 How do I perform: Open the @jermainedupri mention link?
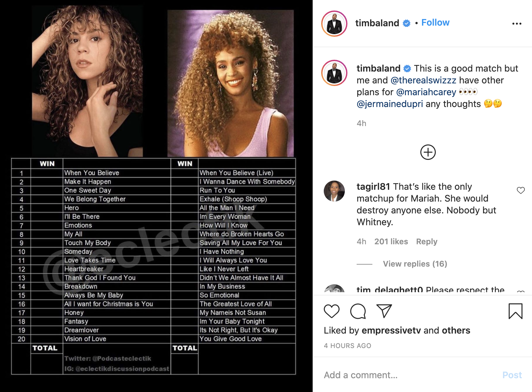389,104
